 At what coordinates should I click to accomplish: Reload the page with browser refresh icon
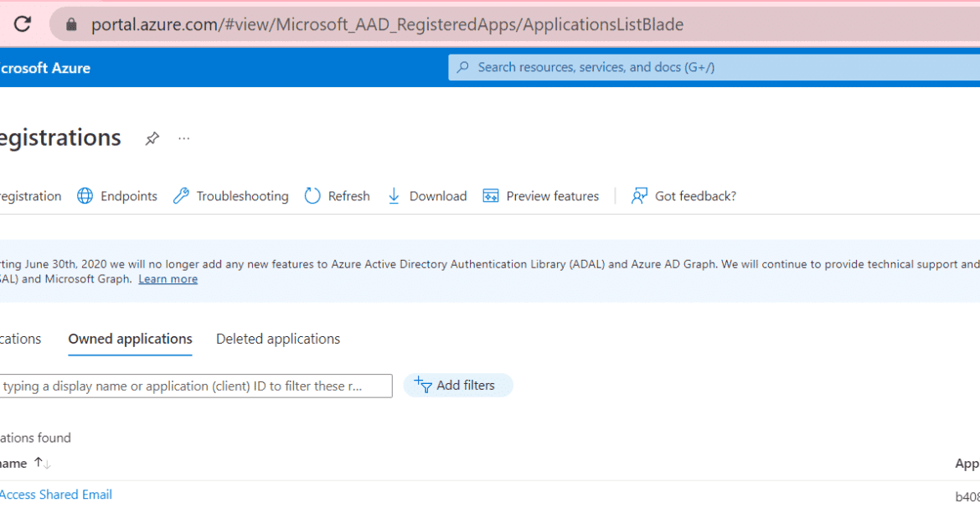[x=23, y=24]
